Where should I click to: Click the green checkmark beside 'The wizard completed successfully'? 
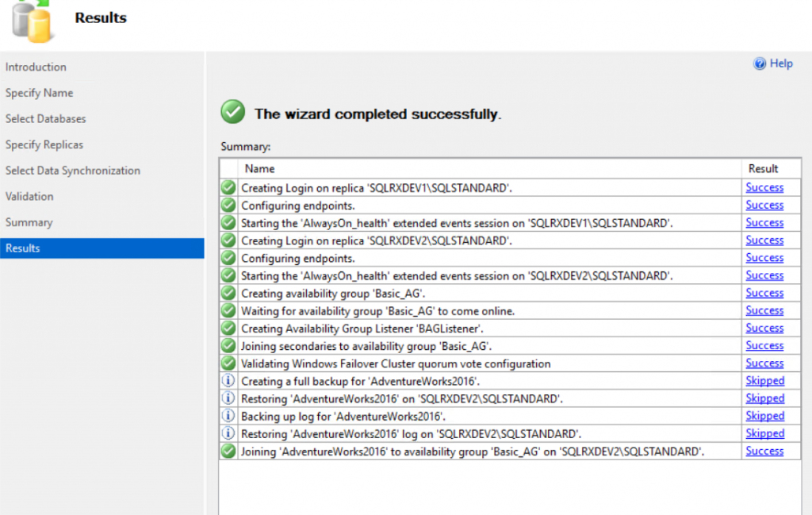pos(232,111)
